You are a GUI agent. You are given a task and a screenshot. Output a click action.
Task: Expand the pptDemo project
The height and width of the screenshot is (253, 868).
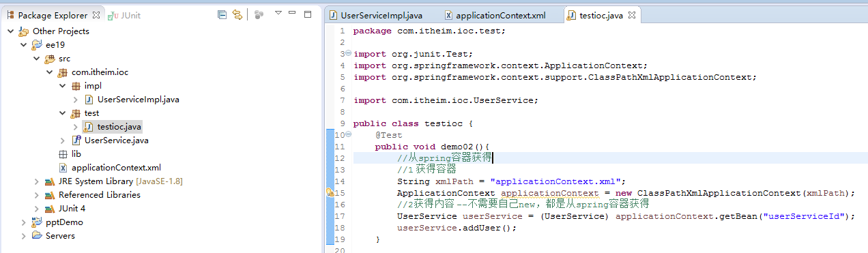tap(23, 222)
